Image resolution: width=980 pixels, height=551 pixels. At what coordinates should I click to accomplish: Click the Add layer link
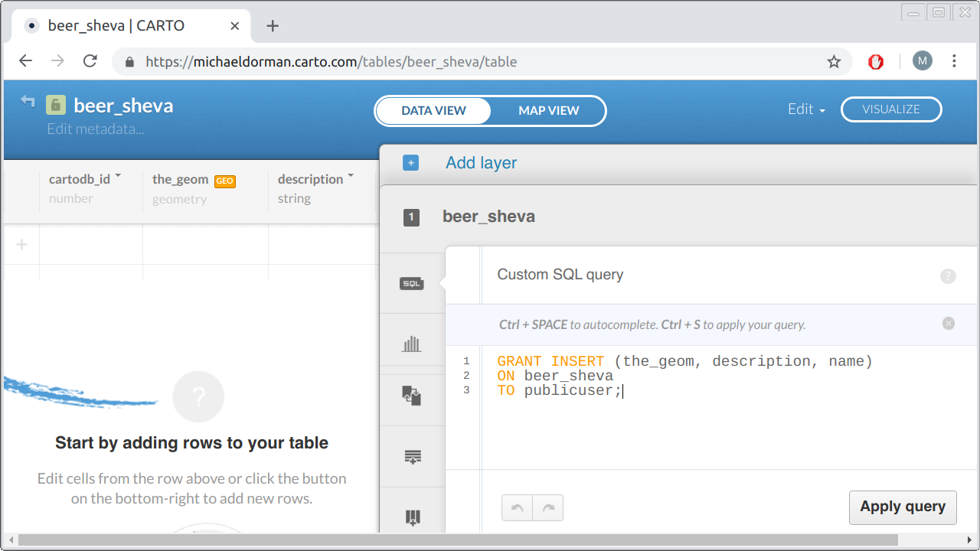coord(481,163)
